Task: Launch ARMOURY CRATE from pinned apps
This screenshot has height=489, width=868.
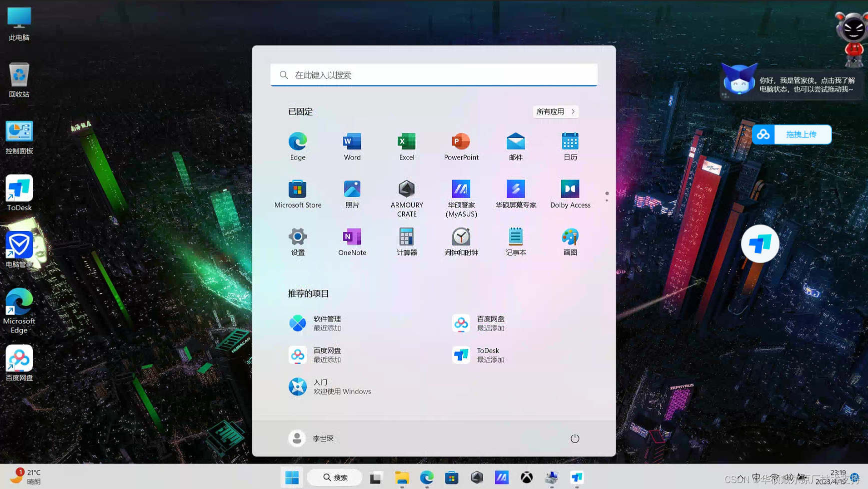Action: click(406, 198)
